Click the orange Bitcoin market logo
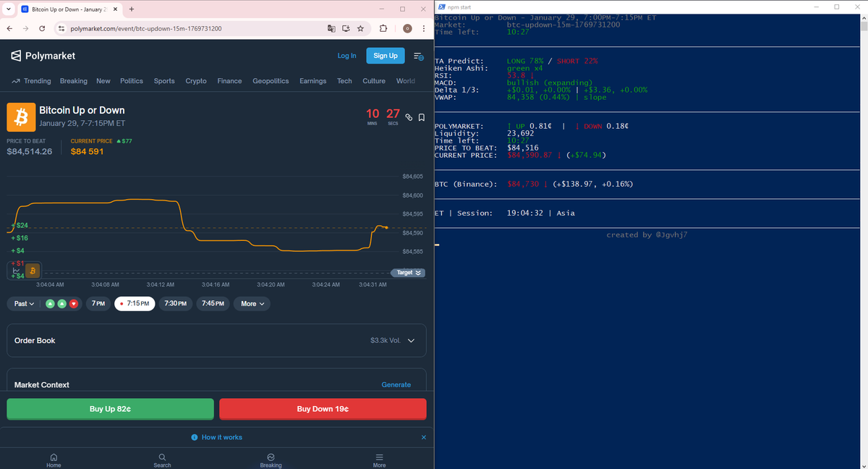 (20, 117)
